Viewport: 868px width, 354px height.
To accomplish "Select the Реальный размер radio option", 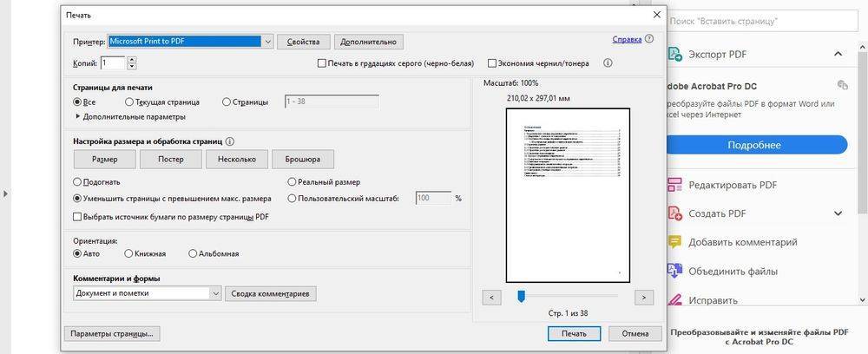I will click(x=292, y=182).
